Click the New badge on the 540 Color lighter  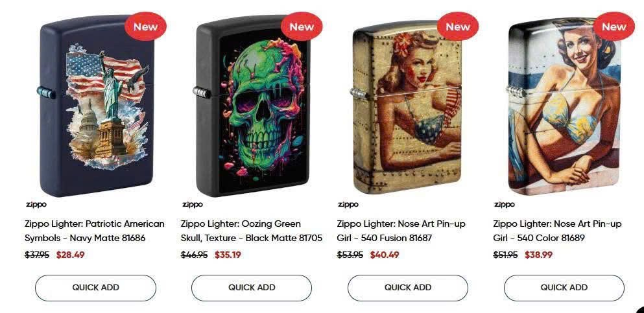tap(614, 27)
